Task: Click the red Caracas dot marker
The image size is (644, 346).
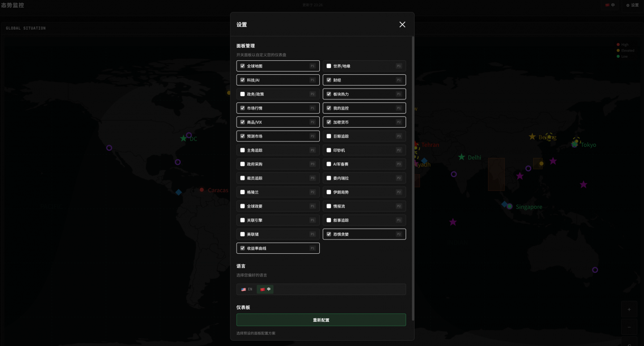Action: (202, 190)
